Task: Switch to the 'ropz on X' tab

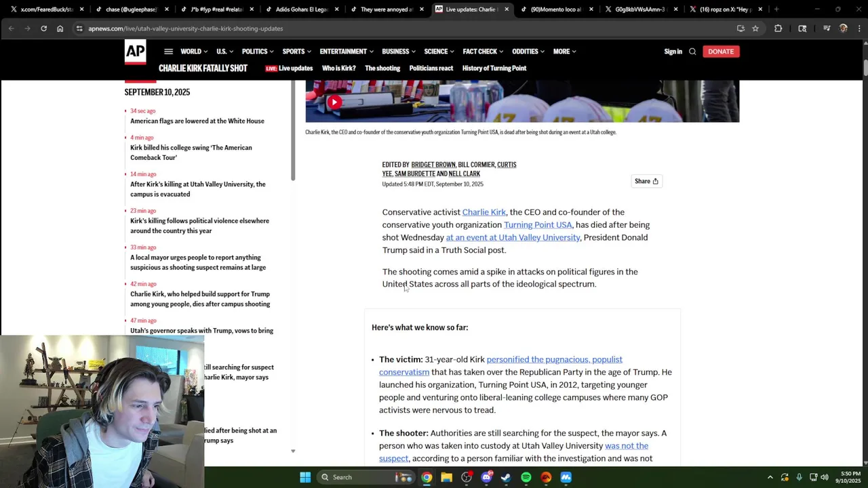Action: point(726,9)
